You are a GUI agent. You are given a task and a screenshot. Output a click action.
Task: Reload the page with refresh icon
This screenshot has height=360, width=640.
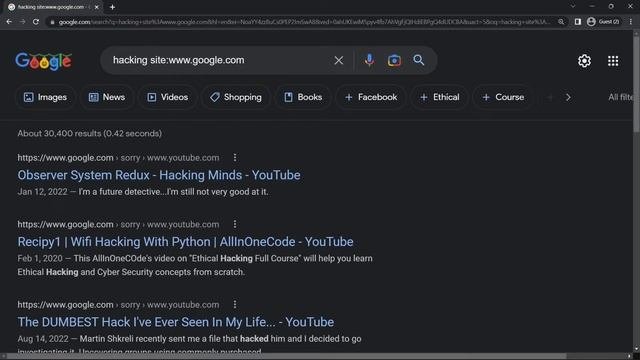coord(36,22)
